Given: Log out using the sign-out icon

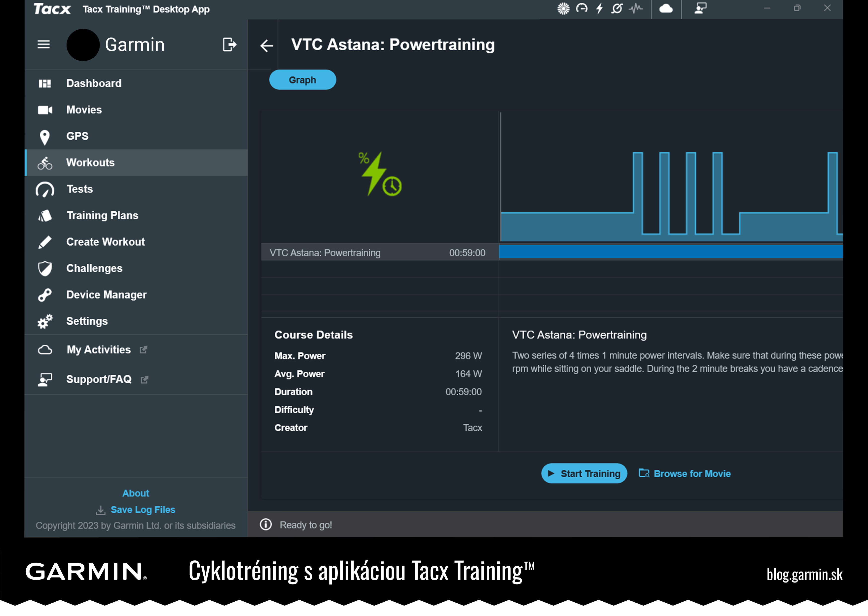Looking at the screenshot, I should pyautogui.click(x=229, y=44).
